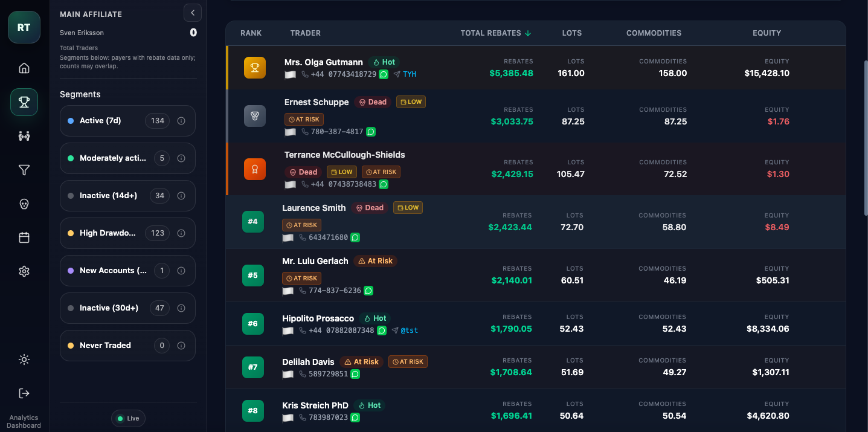Open the Home icon in sidebar
Viewport: 868px width, 432px height.
pyautogui.click(x=24, y=68)
